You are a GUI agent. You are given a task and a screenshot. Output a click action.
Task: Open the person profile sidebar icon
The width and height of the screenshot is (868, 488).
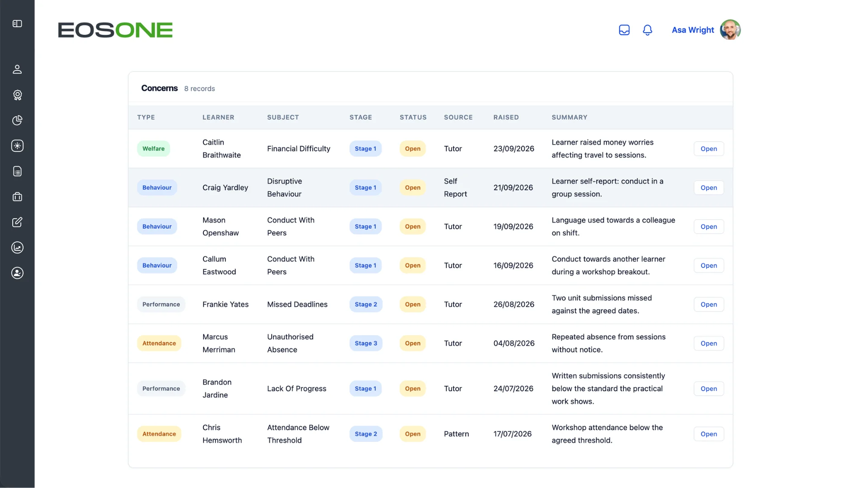tap(17, 69)
